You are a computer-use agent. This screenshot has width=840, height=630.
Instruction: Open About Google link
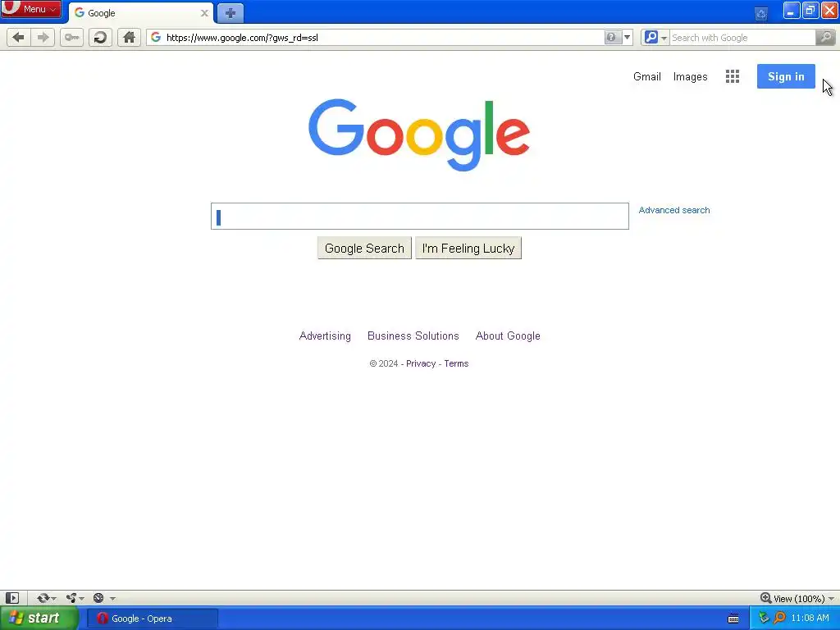coord(508,336)
